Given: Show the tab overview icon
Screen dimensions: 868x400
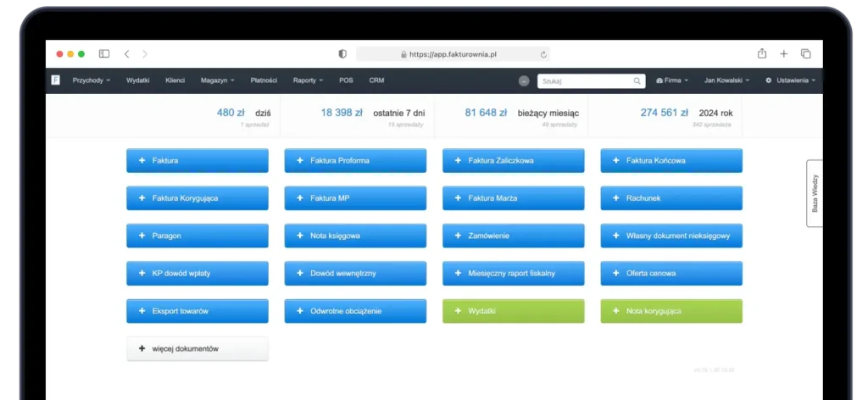Looking at the screenshot, I should click(805, 53).
